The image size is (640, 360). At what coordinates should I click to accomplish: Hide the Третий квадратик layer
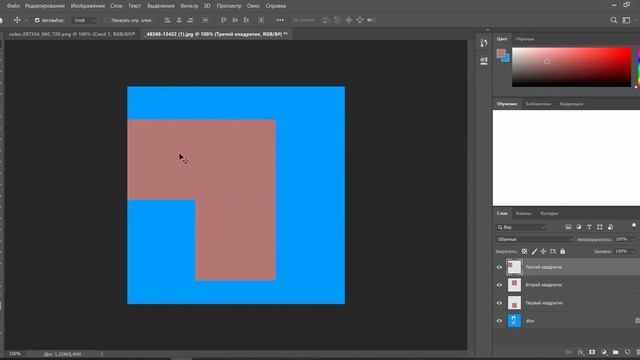[x=499, y=267]
